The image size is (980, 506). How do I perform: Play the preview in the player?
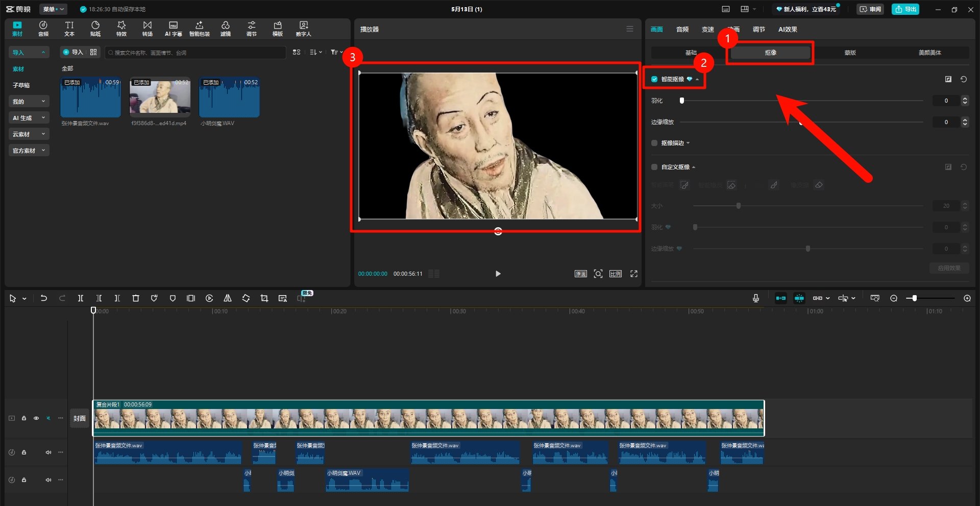pos(498,274)
